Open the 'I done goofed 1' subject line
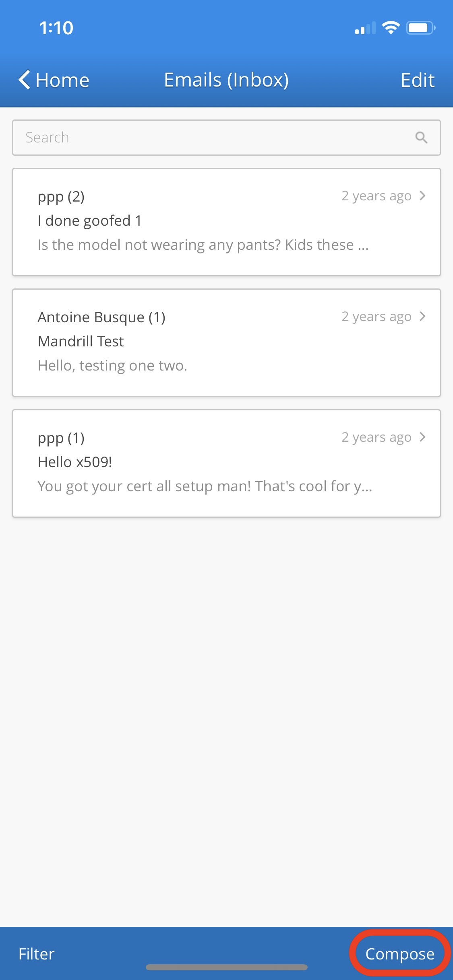Image resolution: width=453 pixels, height=980 pixels. (x=89, y=220)
